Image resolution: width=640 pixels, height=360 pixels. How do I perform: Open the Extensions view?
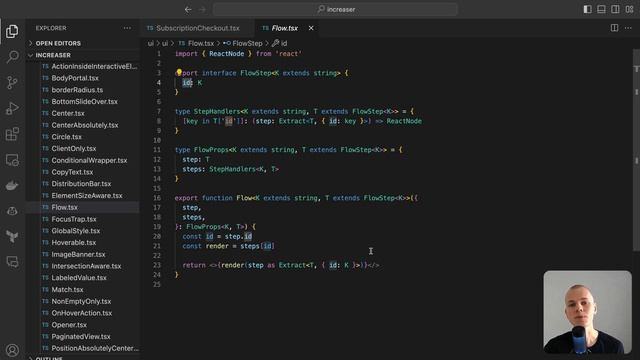coord(12,134)
